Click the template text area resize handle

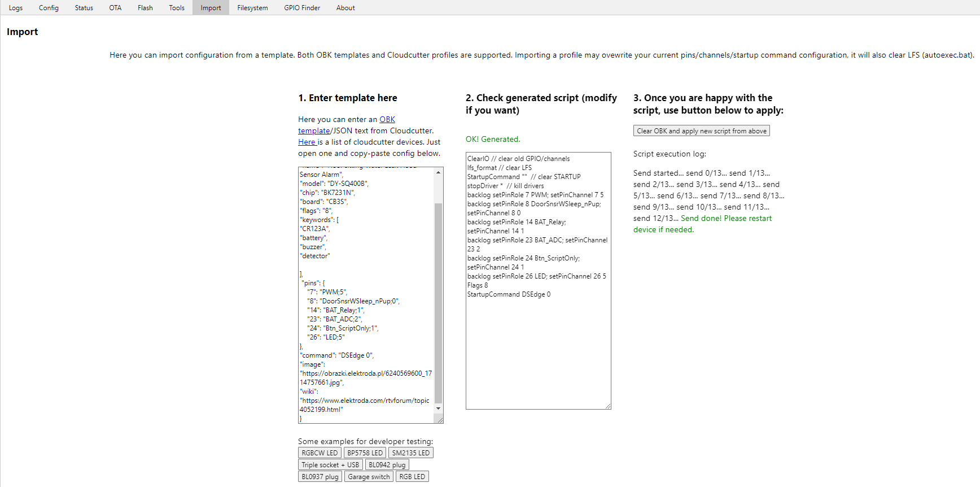(x=439, y=419)
